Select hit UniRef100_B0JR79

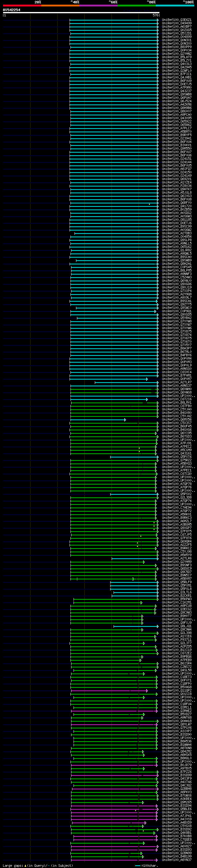pos(176,765)
